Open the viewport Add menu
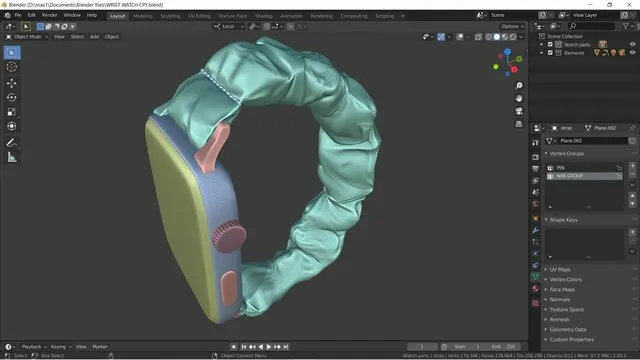This screenshot has height=360, width=640. (94, 37)
